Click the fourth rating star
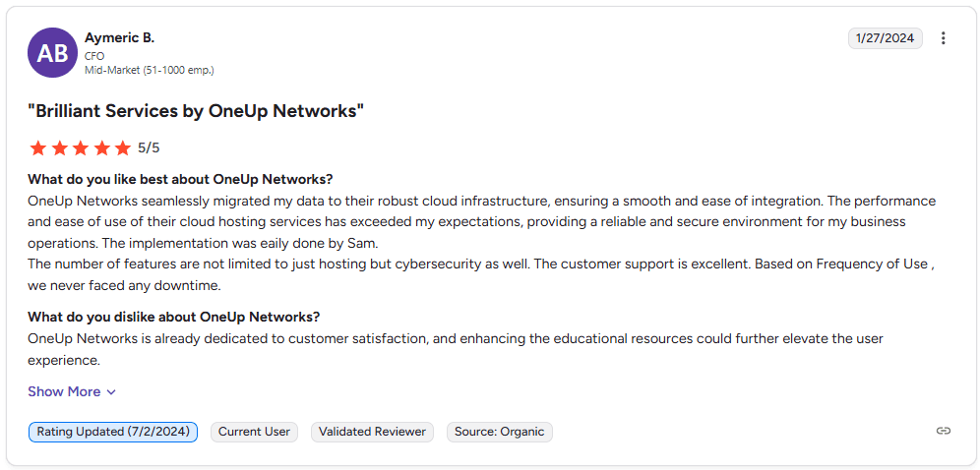980x470 pixels. (101, 148)
